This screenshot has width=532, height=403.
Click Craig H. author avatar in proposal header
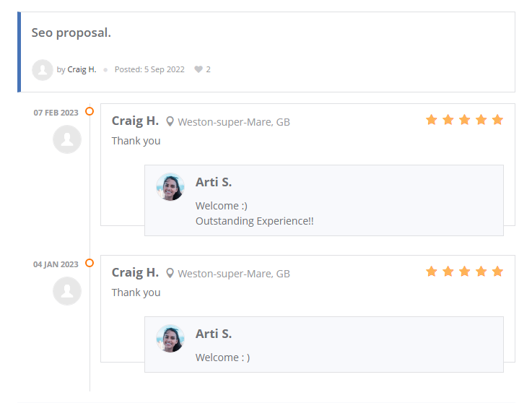pyautogui.click(x=43, y=70)
